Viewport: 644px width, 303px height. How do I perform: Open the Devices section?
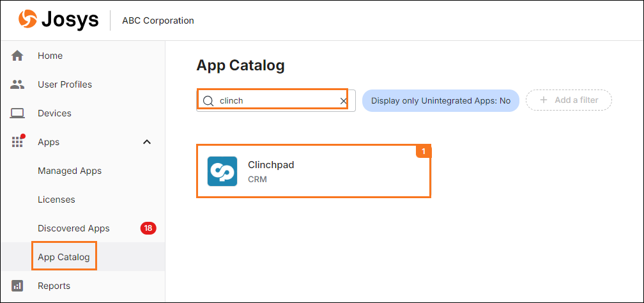click(55, 113)
